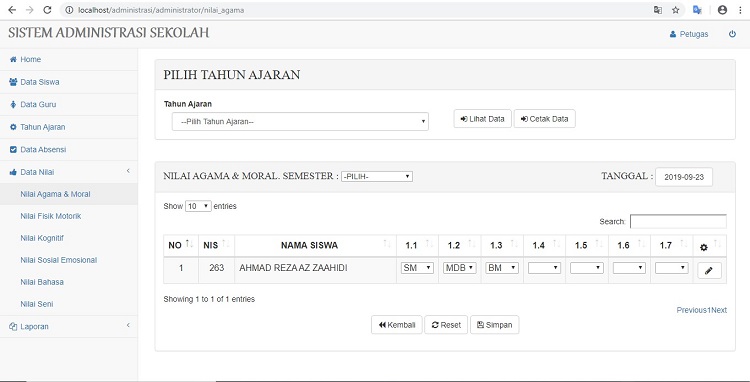Open Chrome profile avatar icon
Screen dimensions: 750x382
point(722,10)
